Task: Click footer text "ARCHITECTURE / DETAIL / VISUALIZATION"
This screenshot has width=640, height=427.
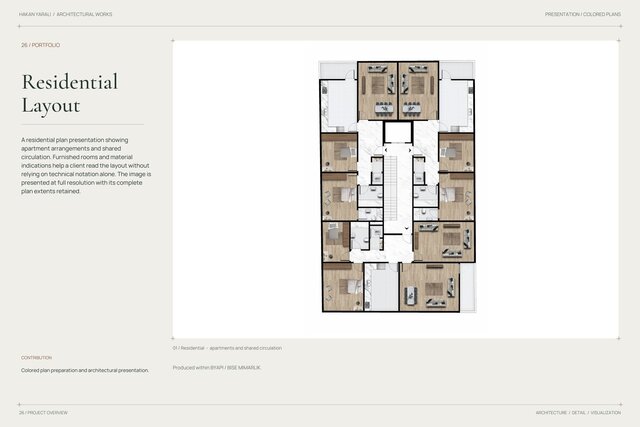Action: click(x=578, y=413)
